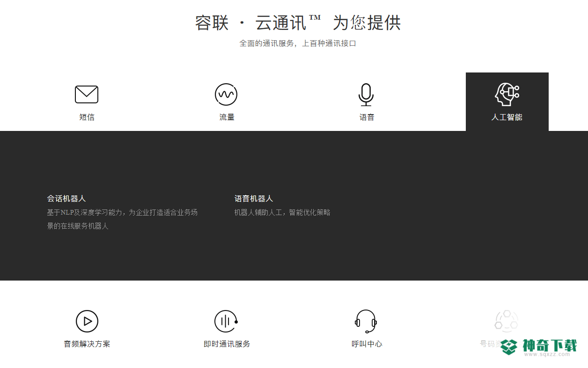Select the 呼叫中心 headset icon
Screen dimensions: 588x368
(x=366, y=321)
